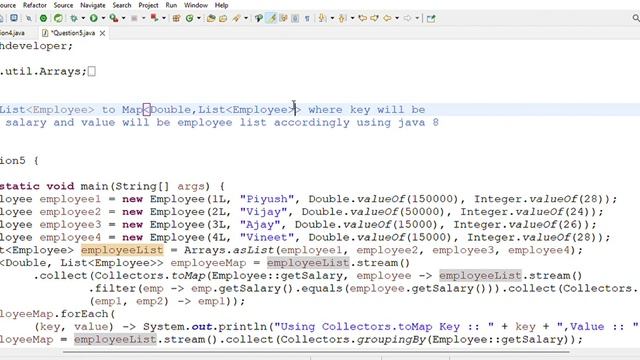Open the Search menu

coord(122,5)
